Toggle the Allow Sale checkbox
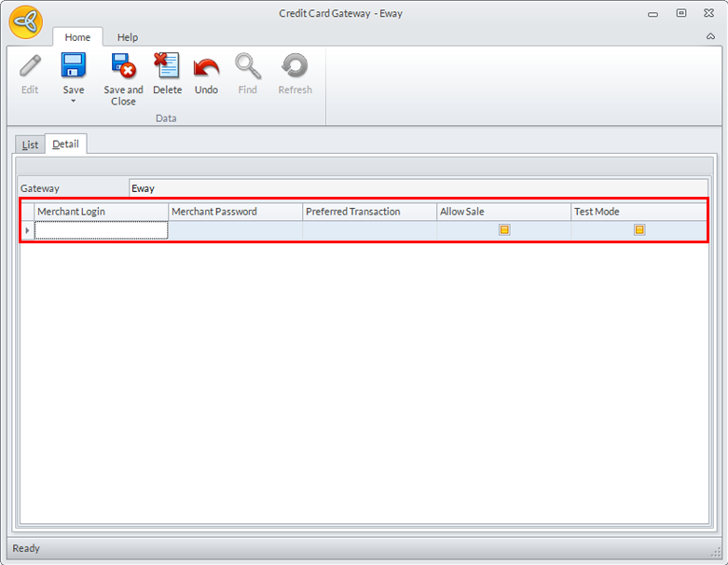This screenshot has width=728, height=565. (504, 229)
